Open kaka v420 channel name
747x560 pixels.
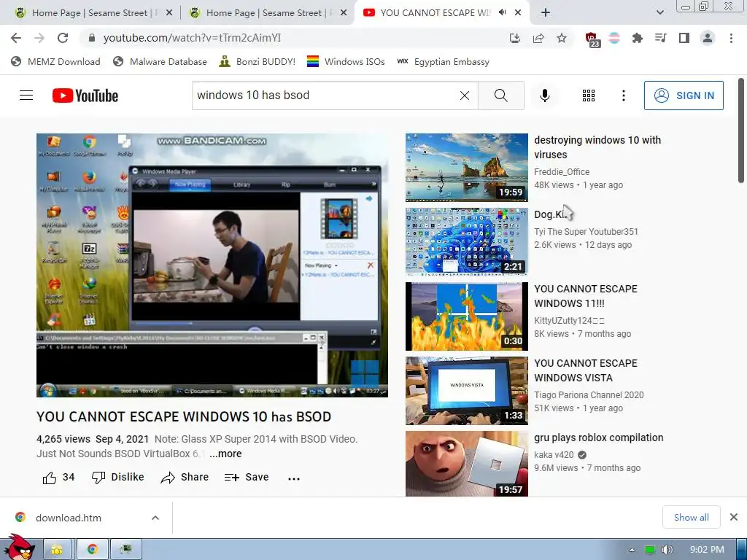pyautogui.click(x=554, y=455)
